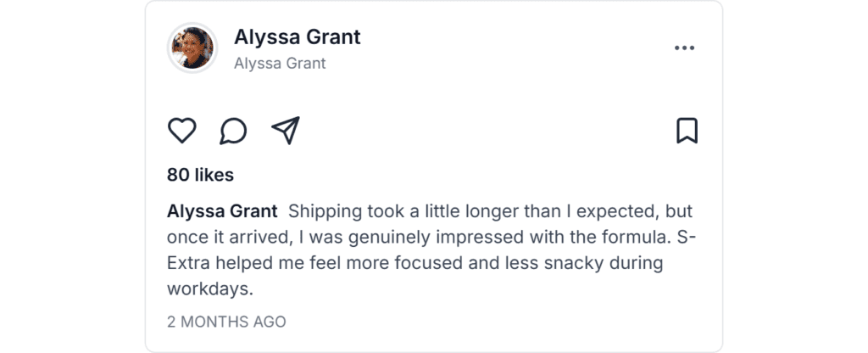
Task: Click the gray Alyssa Grant subtitle
Action: [x=280, y=64]
